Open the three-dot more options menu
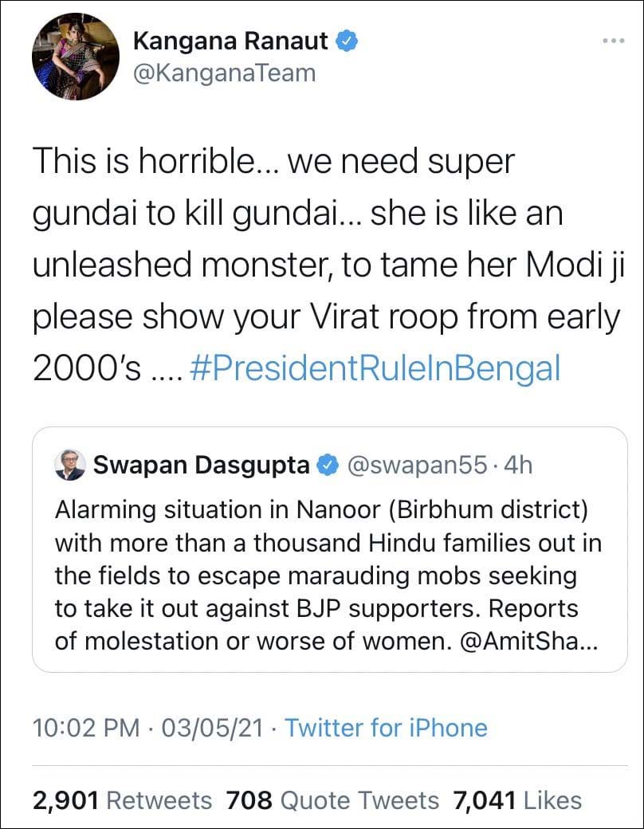The height and width of the screenshot is (829, 644). click(612, 41)
